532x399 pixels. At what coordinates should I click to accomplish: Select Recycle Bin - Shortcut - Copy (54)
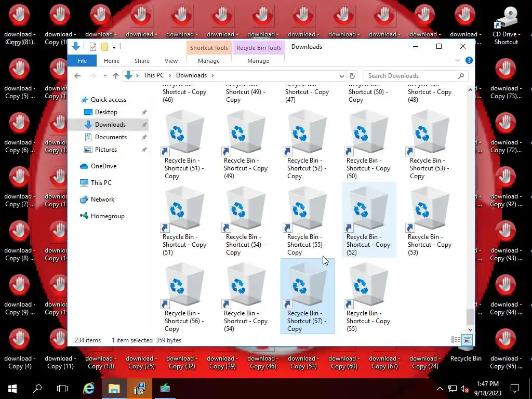coord(246,297)
